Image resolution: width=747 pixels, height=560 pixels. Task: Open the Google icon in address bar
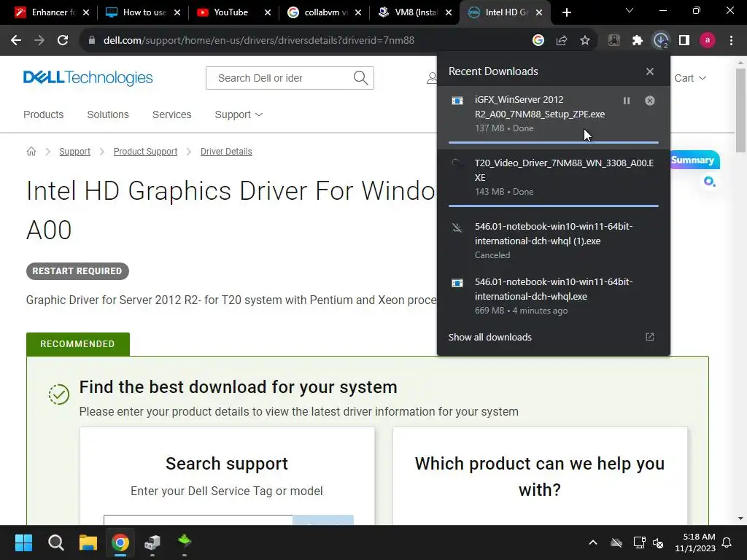point(538,41)
